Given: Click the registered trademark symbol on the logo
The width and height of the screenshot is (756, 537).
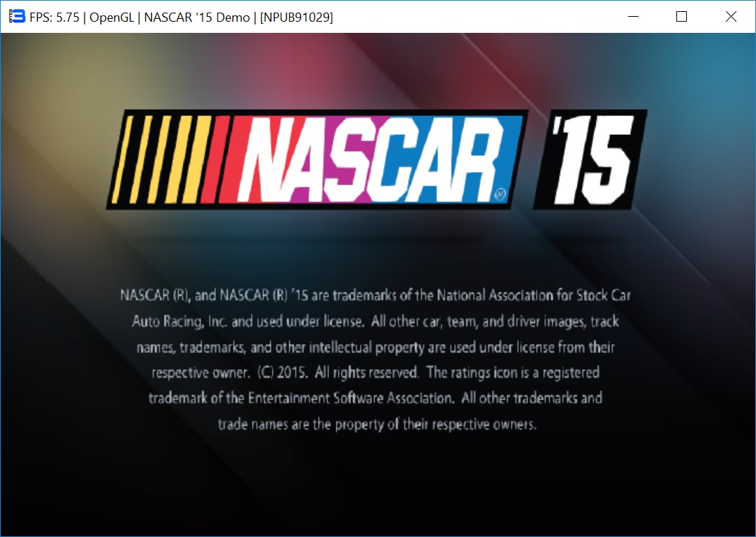Looking at the screenshot, I should [x=500, y=194].
